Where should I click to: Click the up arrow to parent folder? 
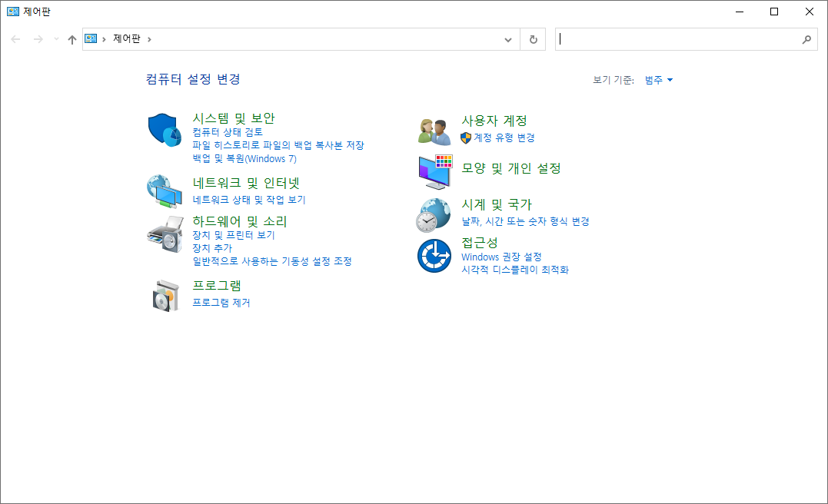coord(72,39)
